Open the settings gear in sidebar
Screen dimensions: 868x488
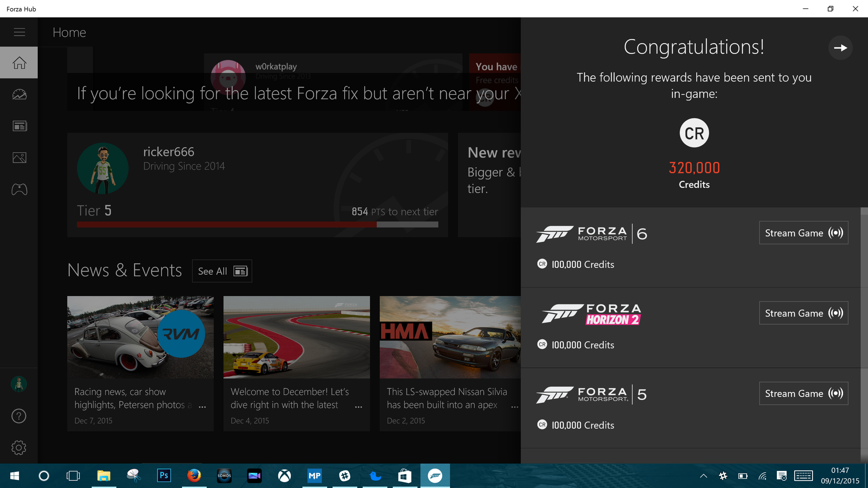pyautogui.click(x=19, y=448)
